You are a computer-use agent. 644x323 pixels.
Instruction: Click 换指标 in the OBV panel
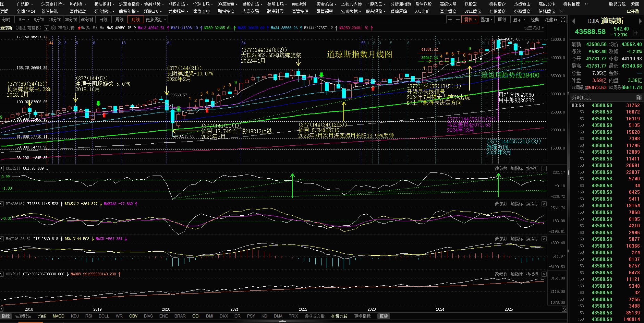[532, 274]
